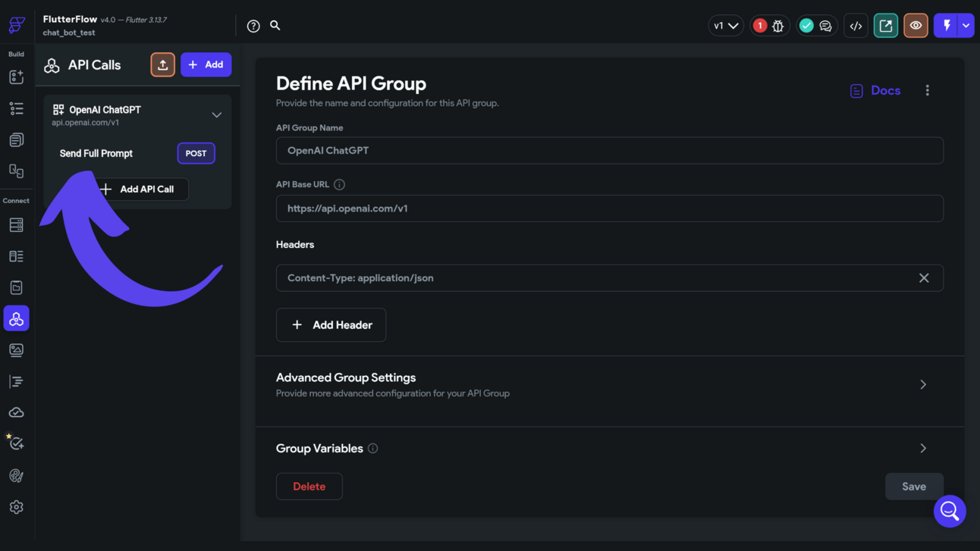Open the Tests sidebar icon with star
Image resolution: width=980 pixels, height=551 pixels.
coord(16,443)
